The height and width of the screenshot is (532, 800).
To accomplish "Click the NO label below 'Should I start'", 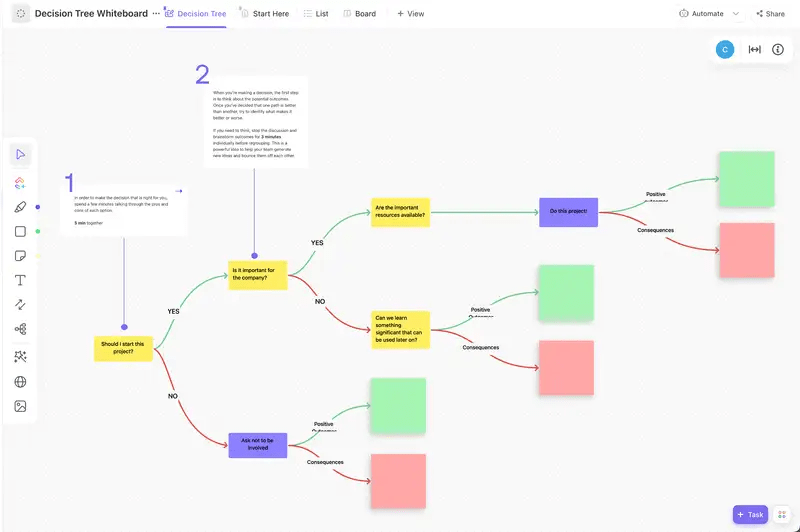I will [x=173, y=396].
